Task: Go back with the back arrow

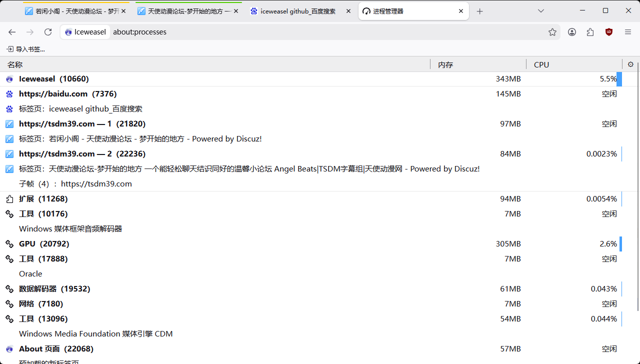Action: (12, 32)
